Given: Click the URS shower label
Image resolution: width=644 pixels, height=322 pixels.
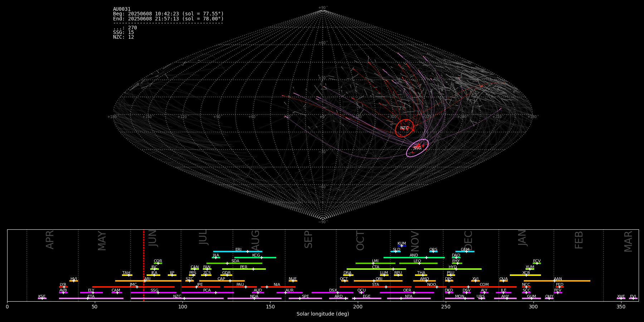Looking at the screenshot, I should click(480, 297).
